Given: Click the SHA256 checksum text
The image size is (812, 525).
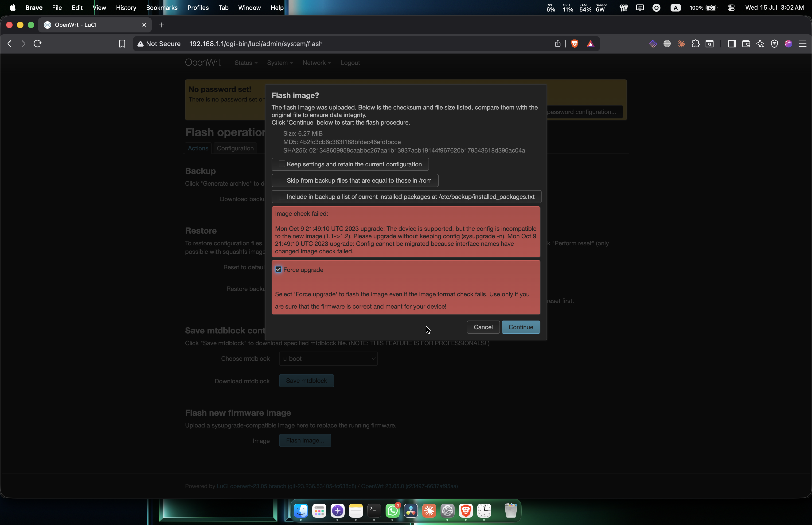Looking at the screenshot, I should click(x=404, y=150).
